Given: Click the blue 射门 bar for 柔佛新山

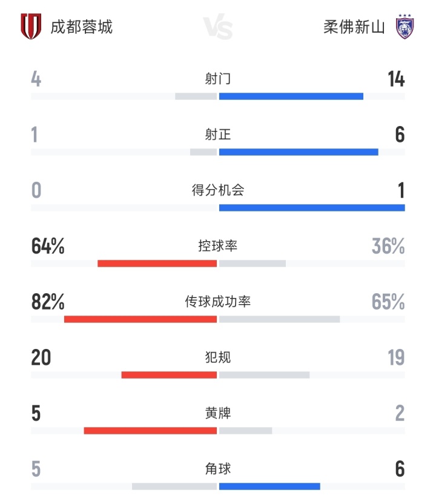Looking at the screenshot, I should [291, 96].
